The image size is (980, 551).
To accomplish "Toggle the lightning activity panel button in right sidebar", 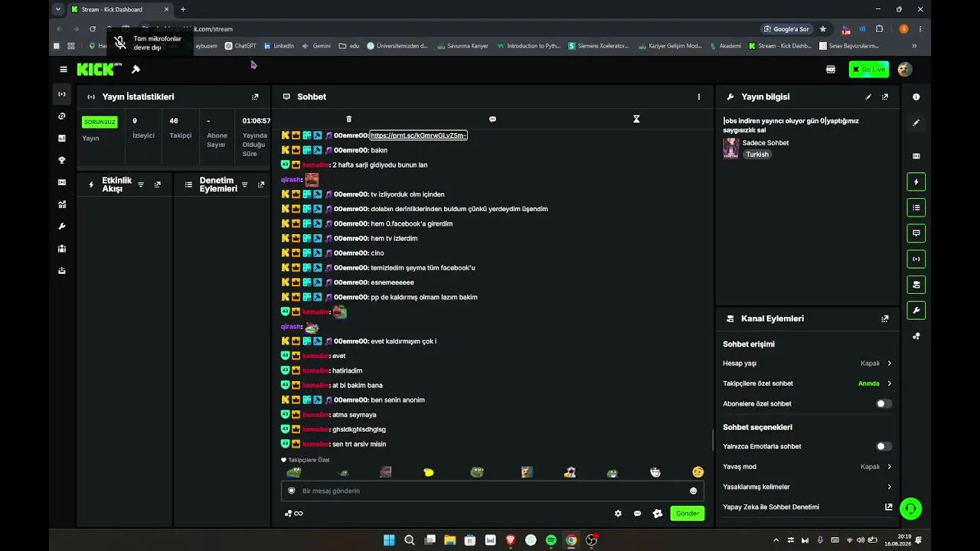I will 916,182.
